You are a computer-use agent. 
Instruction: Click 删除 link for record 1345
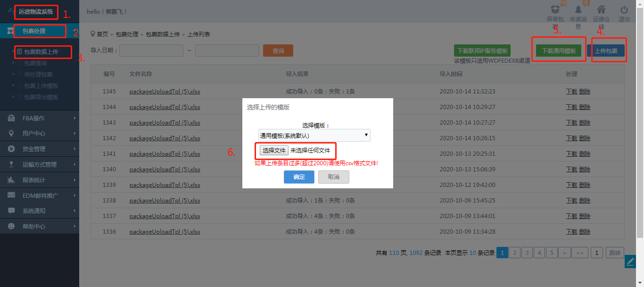click(x=585, y=92)
